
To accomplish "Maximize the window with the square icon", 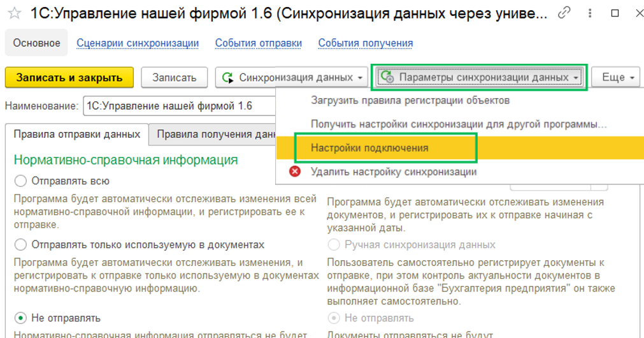I will 615,13.
